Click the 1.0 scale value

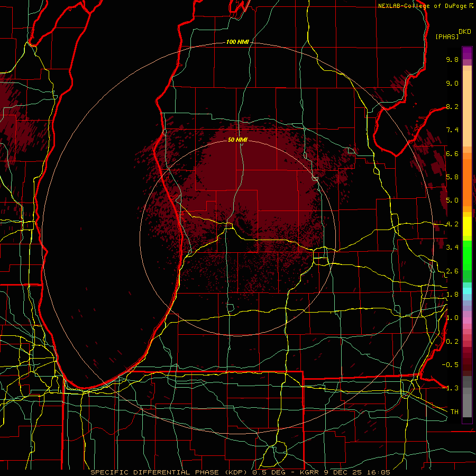[x=452, y=318]
